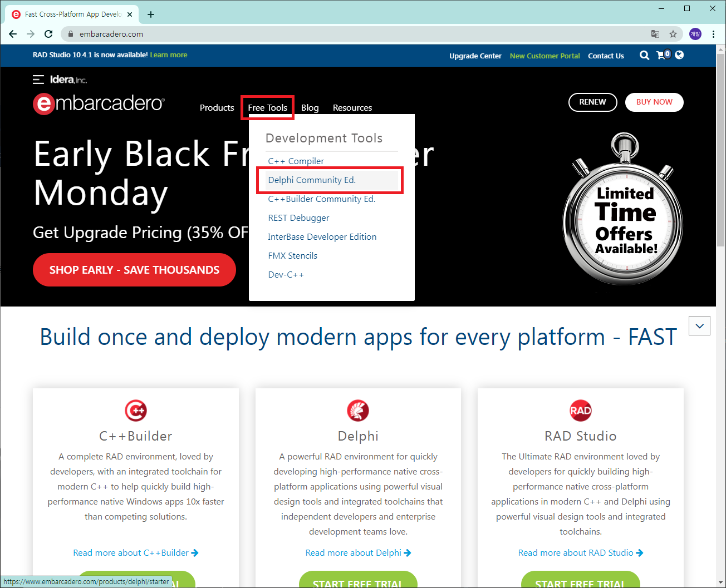Click START FREE TRIAL under RAD Studio
This screenshot has width=726, height=588.
click(x=581, y=580)
